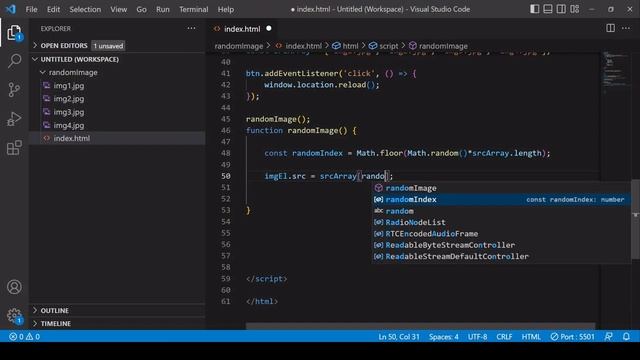Pick ReadableStreamDefaultController suggestion
The width and height of the screenshot is (640, 360).
(x=501, y=257)
